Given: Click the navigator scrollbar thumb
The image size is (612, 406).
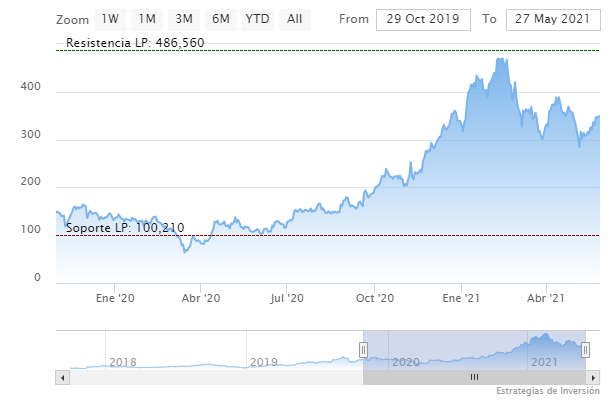Looking at the screenshot, I should 475,377.
